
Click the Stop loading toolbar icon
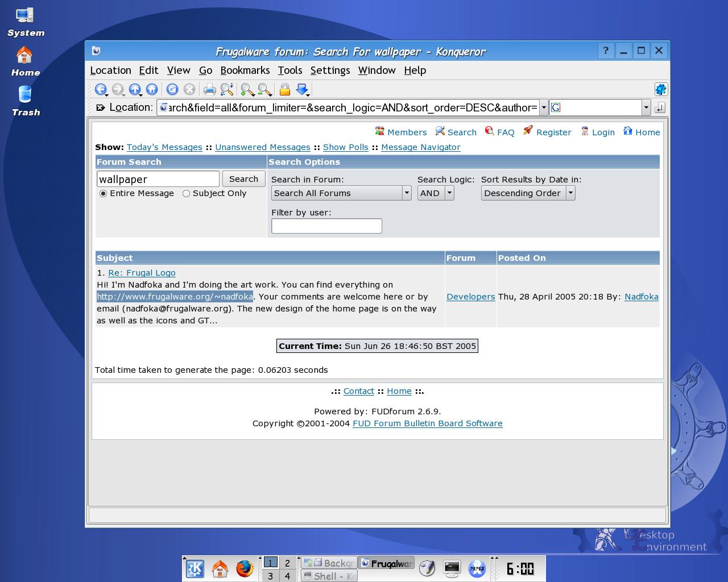coord(189,89)
